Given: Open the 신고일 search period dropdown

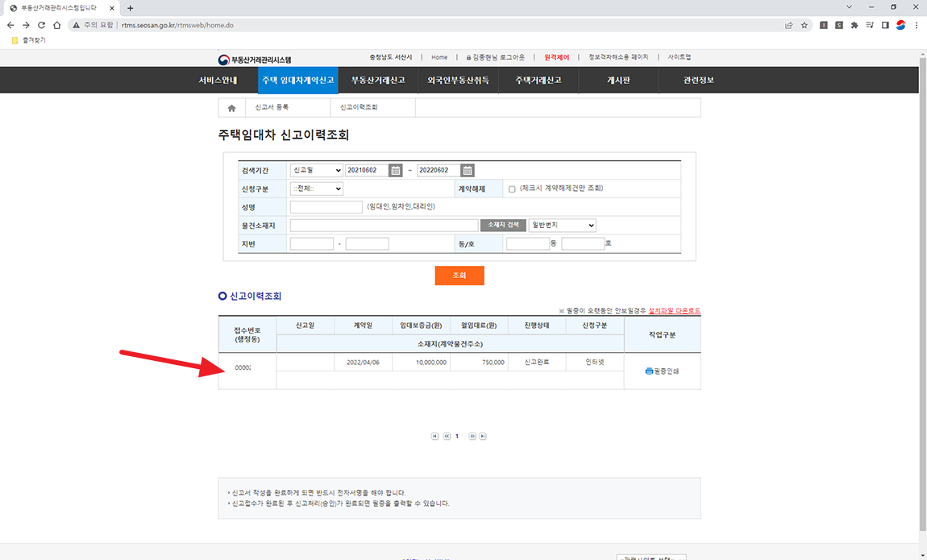Looking at the screenshot, I should click(316, 170).
